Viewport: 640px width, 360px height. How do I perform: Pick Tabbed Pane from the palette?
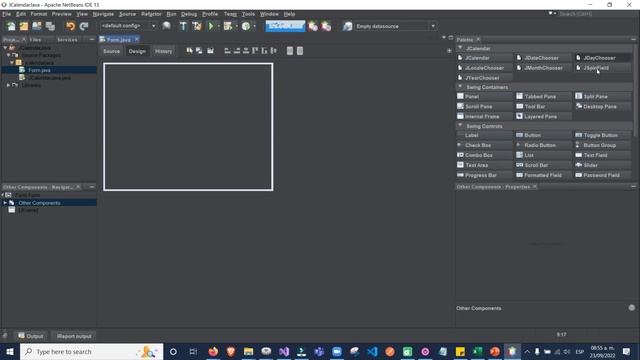[x=544, y=96]
